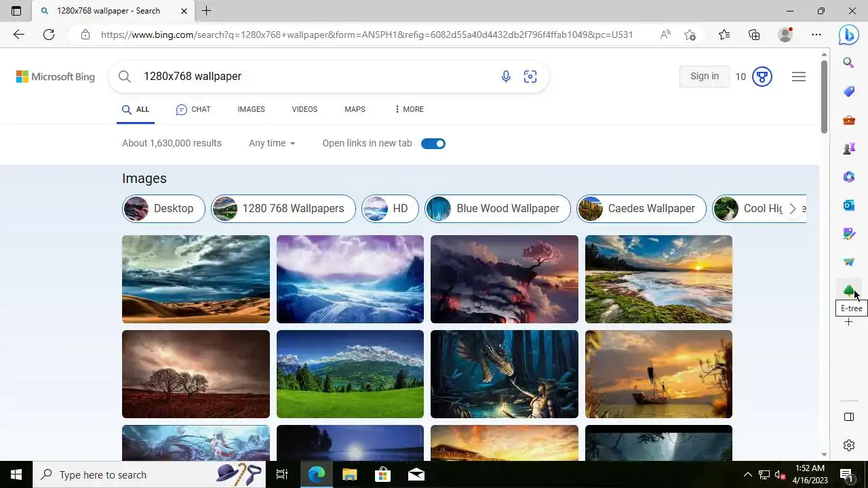Image resolution: width=868 pixels, height=488 pixels.
Task: Open the sidebar Drop paper plane icon
Action: 848,262
